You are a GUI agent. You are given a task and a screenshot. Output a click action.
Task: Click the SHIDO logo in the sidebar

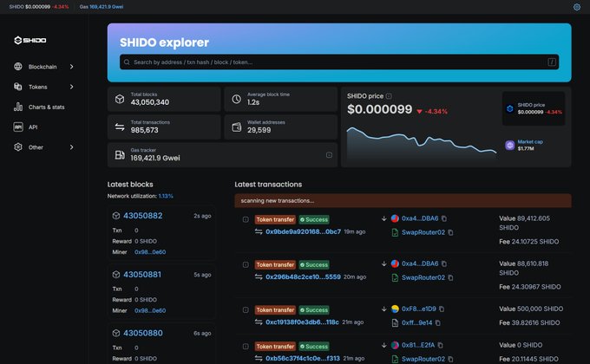point(30,40)
